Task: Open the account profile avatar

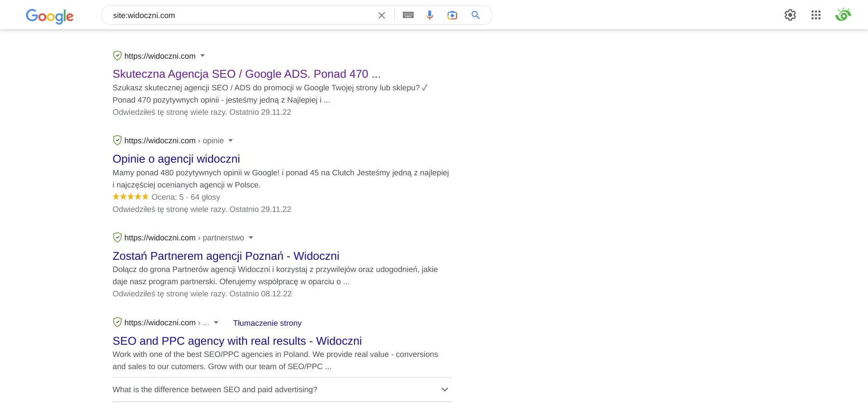Action: pos(843,15)
